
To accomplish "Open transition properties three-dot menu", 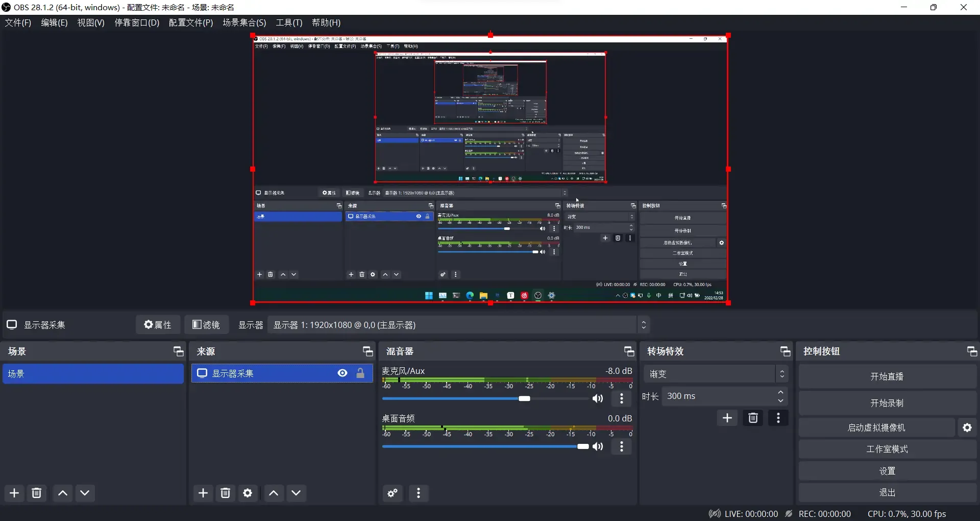I will coord(778,418).
